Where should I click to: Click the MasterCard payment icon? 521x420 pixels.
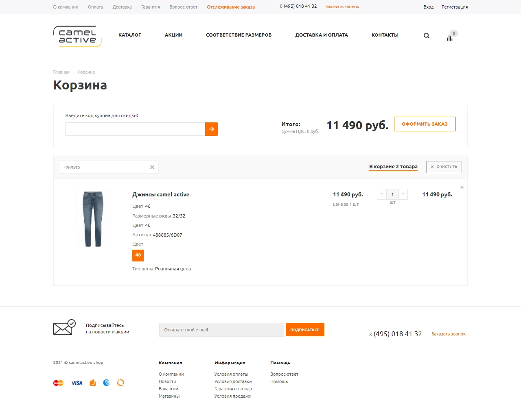point(58,383)
